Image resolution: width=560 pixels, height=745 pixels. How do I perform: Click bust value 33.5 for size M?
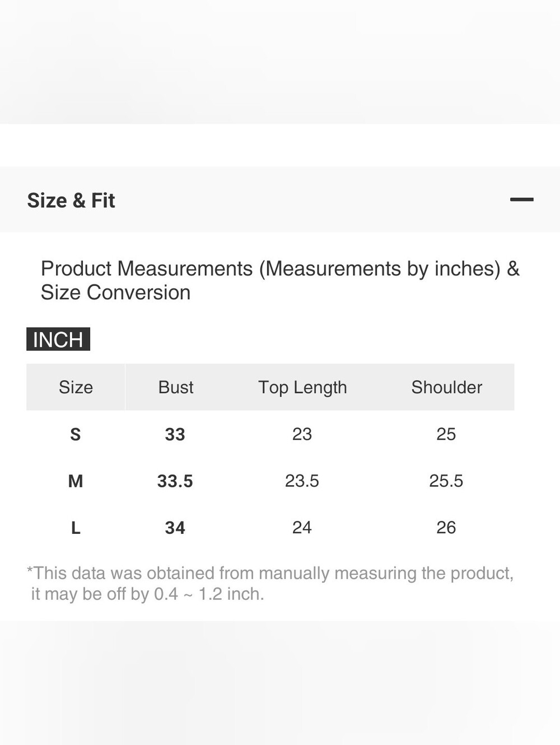(x=175, y=481)
